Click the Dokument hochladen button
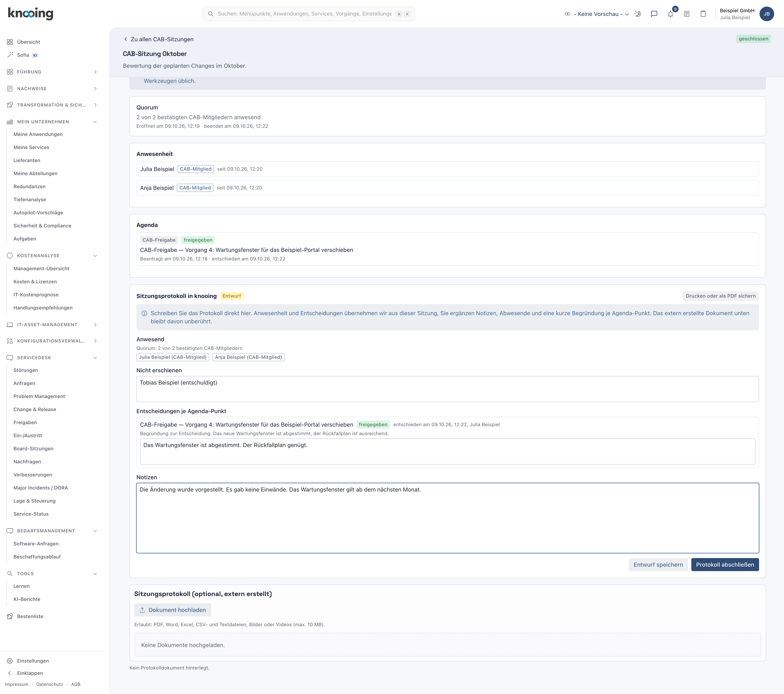The width and height of the screenshot is (784, 694). pyautogui.click(x=173, y=610)
